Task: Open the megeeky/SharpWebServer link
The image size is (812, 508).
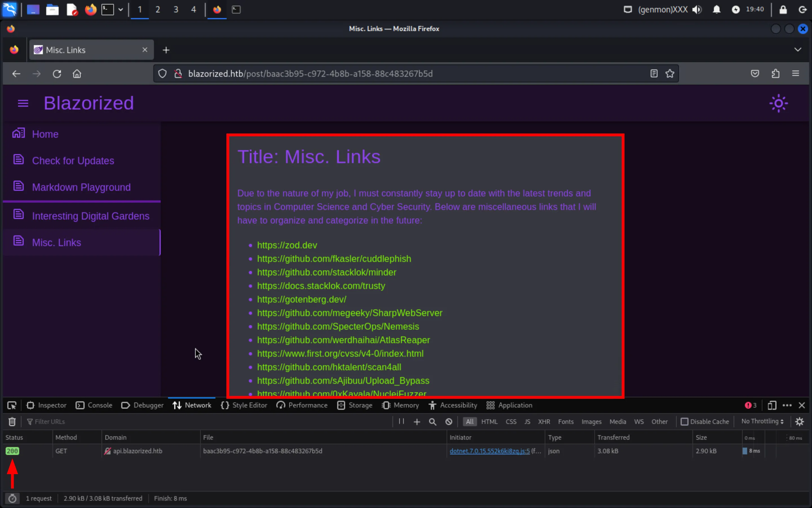Action: pyautogui.click(x=350, y=313)
